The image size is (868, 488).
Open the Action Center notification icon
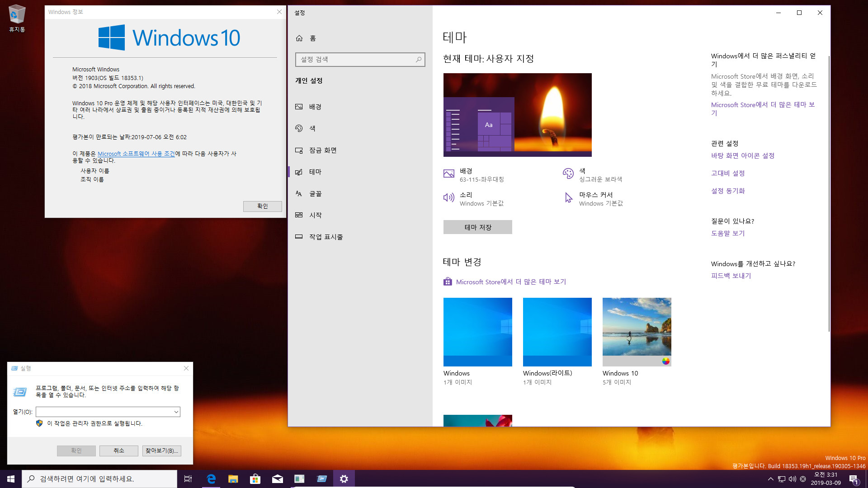(854, 479)
